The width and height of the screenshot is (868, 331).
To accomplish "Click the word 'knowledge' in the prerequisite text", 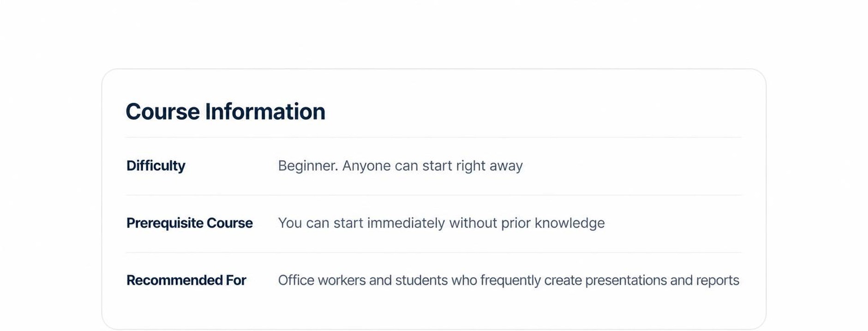I will 569,223.
